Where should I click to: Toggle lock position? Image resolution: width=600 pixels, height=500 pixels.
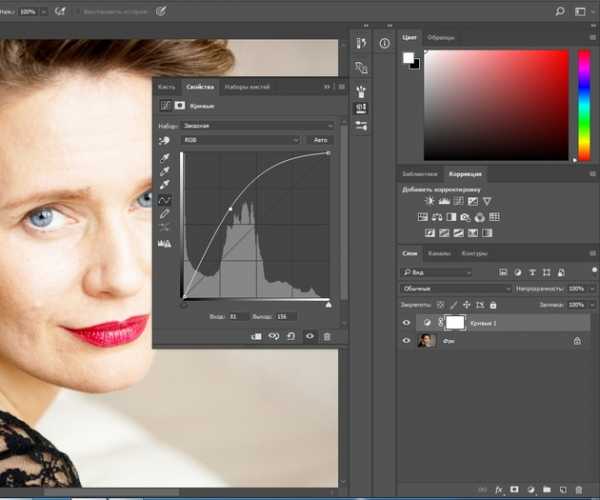466,305
